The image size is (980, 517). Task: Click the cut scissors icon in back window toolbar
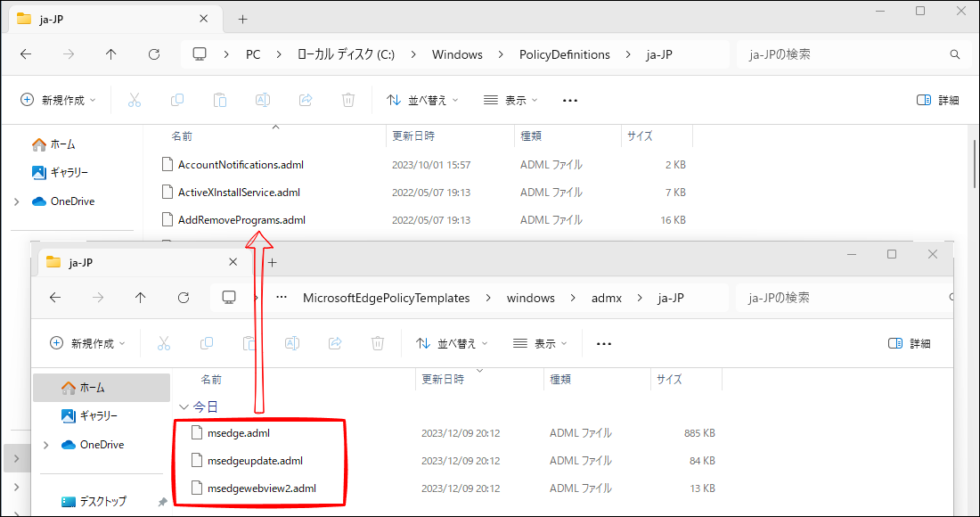point(135,101)
